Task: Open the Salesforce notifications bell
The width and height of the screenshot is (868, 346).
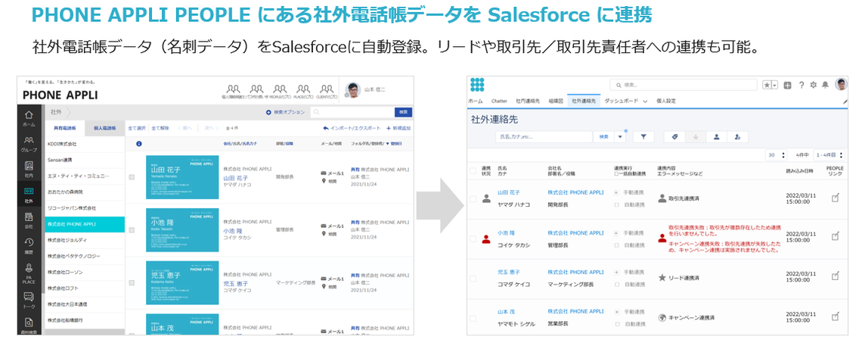Action: tap(826, 85)
